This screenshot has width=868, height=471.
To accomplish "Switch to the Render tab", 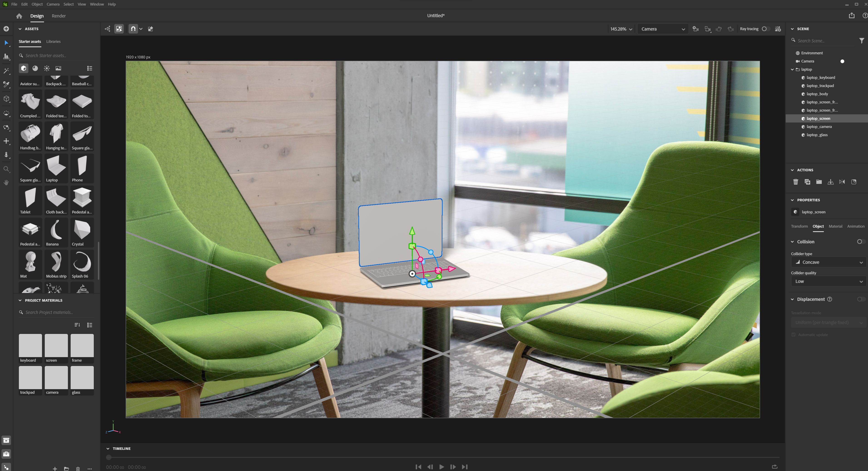I will point(59,16).
